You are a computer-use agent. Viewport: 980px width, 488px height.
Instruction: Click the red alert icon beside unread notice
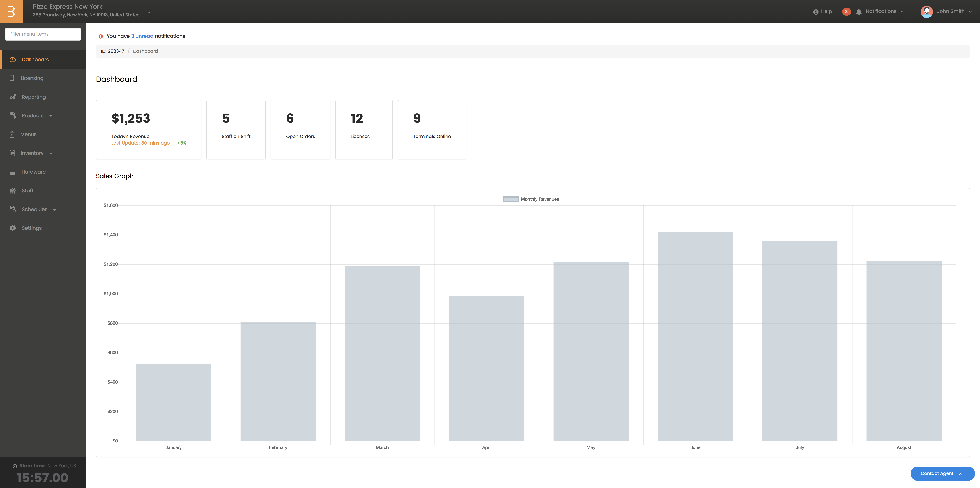pyautogui.click(x=100, y=37)
